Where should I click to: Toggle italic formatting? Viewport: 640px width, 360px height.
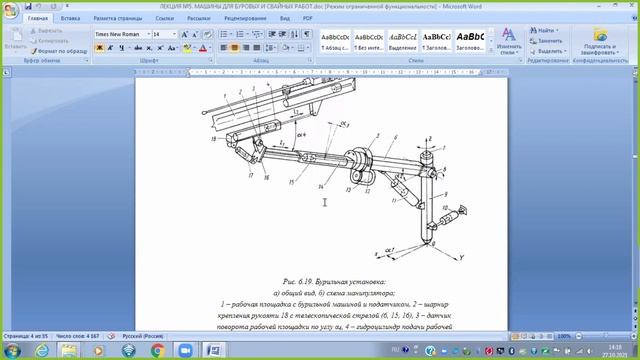[110, 48]
